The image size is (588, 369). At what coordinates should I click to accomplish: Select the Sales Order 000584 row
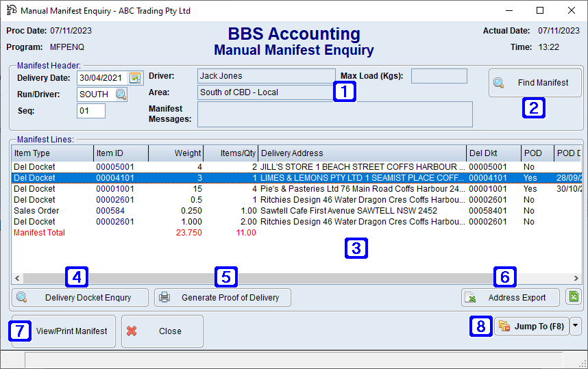click(x=206, y=211)
